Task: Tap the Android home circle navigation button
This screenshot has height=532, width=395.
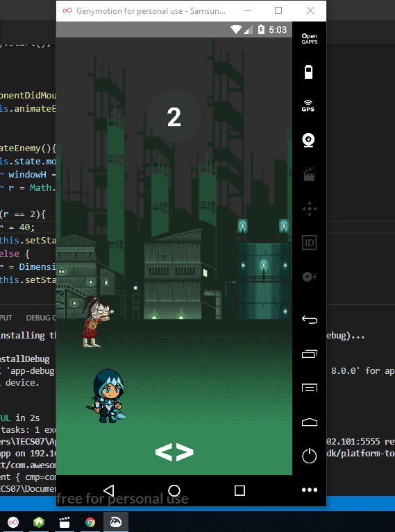Action: click(x=174, y=490)
